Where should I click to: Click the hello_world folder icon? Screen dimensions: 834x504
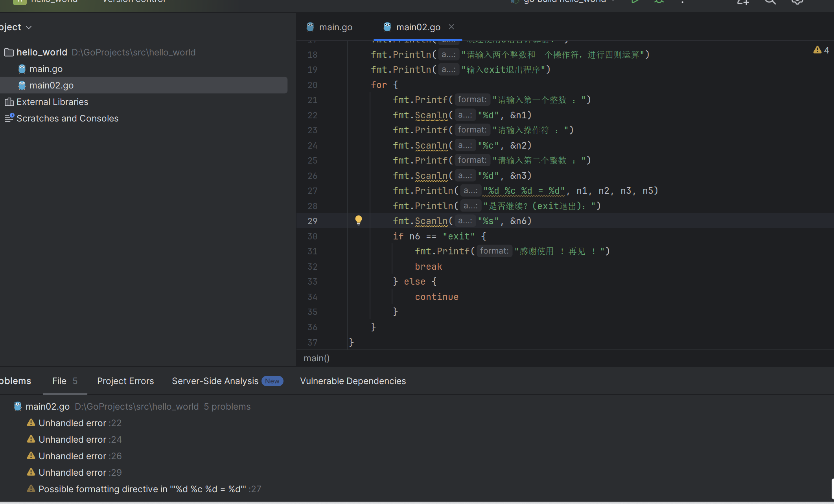(9, 52)
